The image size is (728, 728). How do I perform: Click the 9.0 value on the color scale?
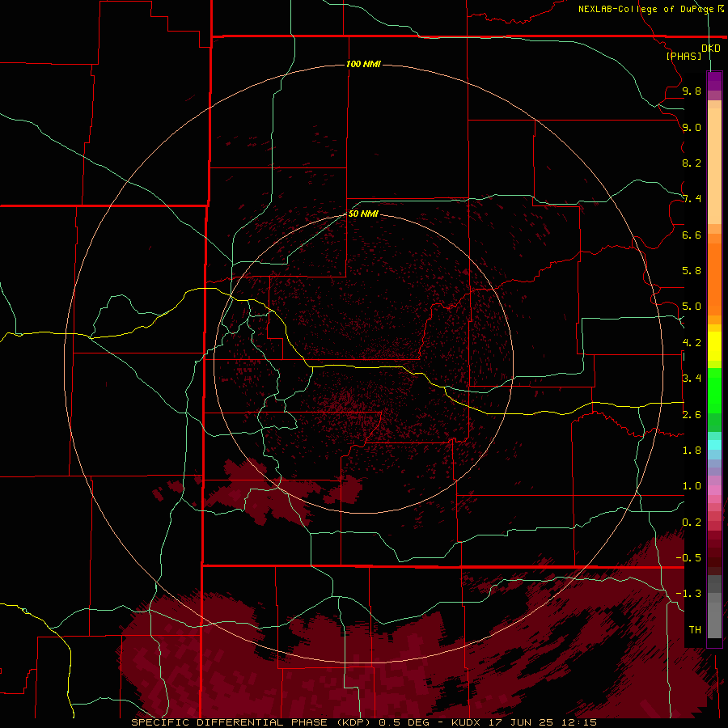692,127
